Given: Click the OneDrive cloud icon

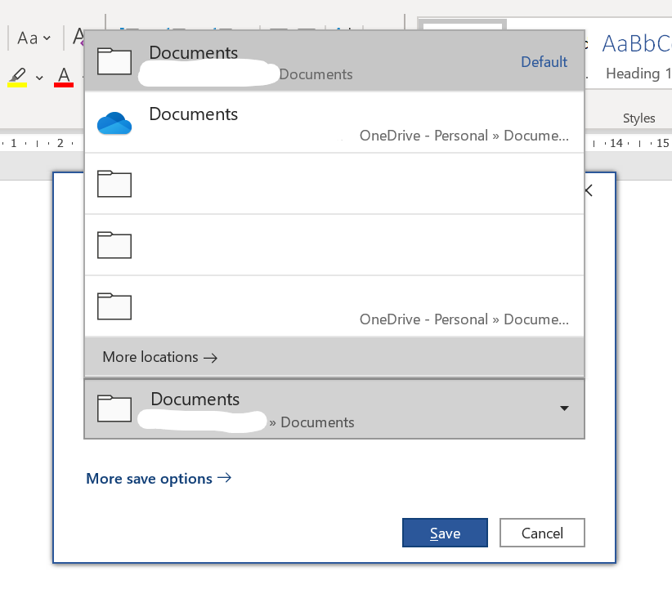Looking at the screenshot, I should (114, 123).
